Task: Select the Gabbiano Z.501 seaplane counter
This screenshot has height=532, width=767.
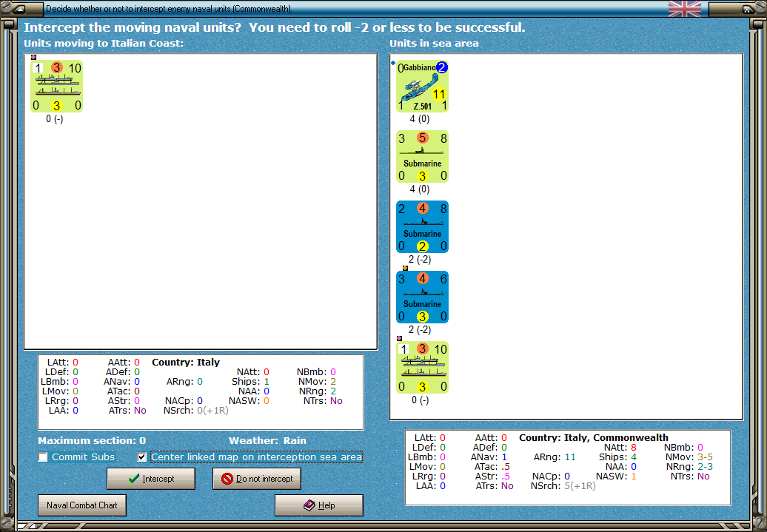Action: [422, 85]
